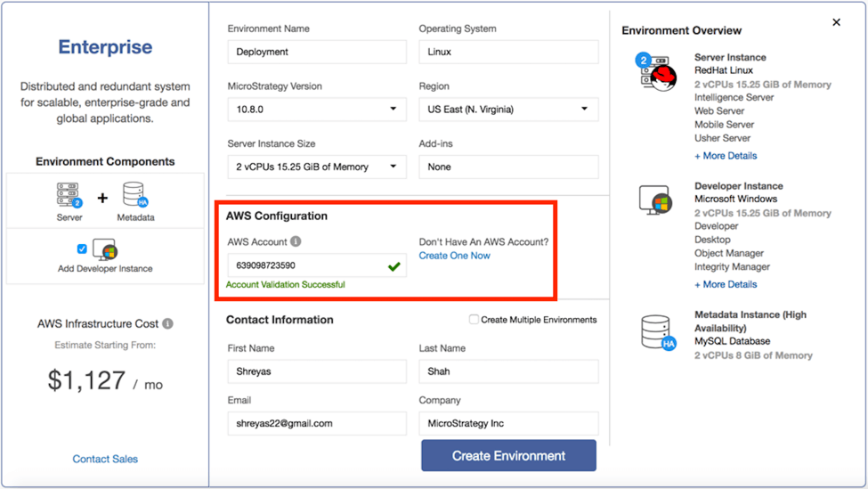Expand More Details under Developer Instance

726,285
